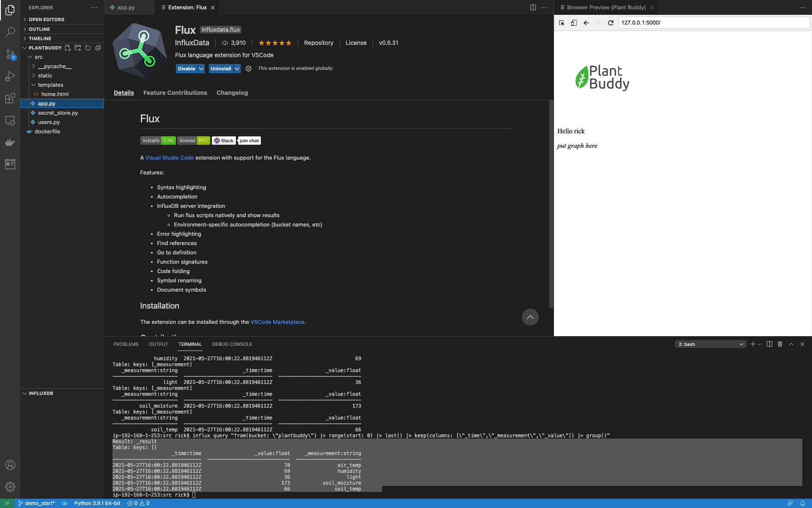Select the Changelog tab
The image size is (812, 508).
click(232, 92)
